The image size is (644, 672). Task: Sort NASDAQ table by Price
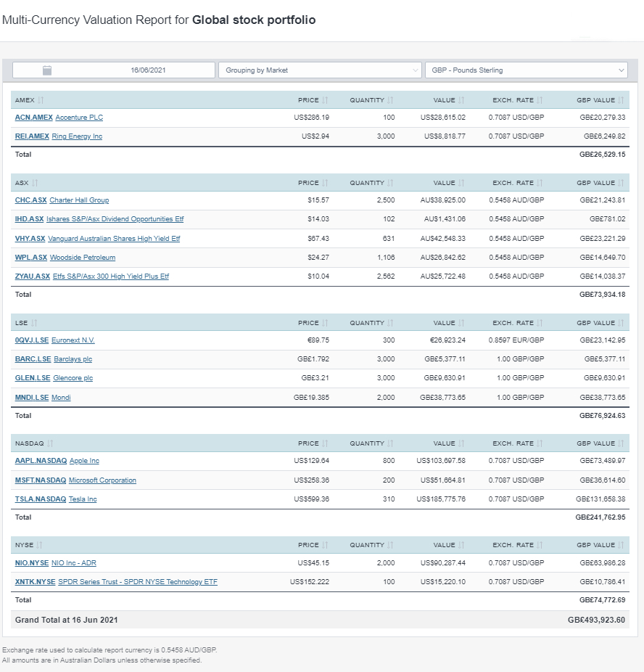coord(325,443)
